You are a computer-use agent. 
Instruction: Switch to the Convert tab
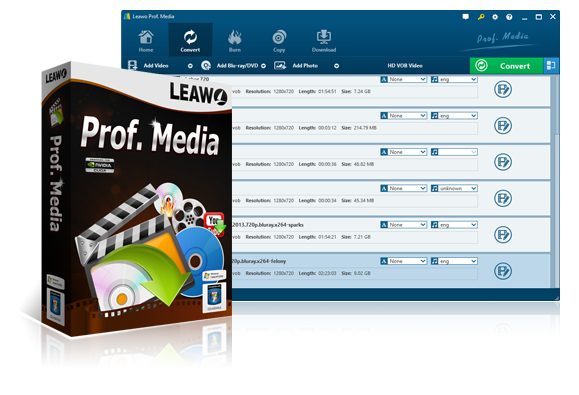[190, 41]
